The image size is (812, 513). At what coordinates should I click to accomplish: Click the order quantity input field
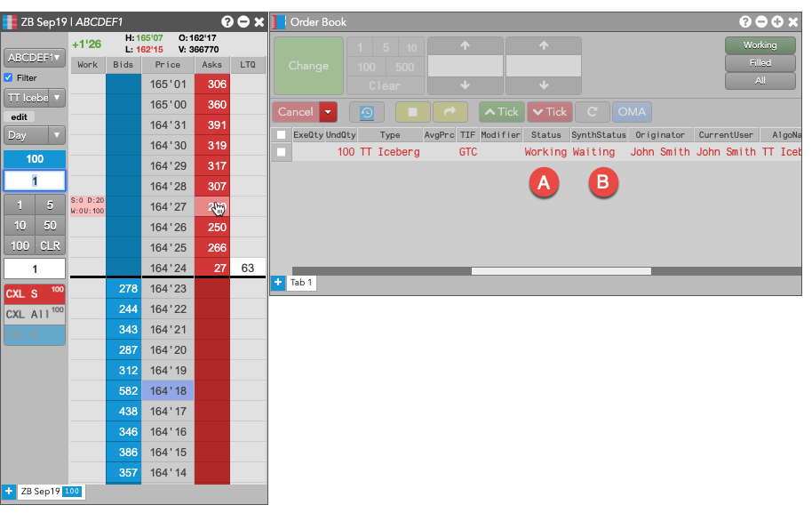click(x=34, y=180)
